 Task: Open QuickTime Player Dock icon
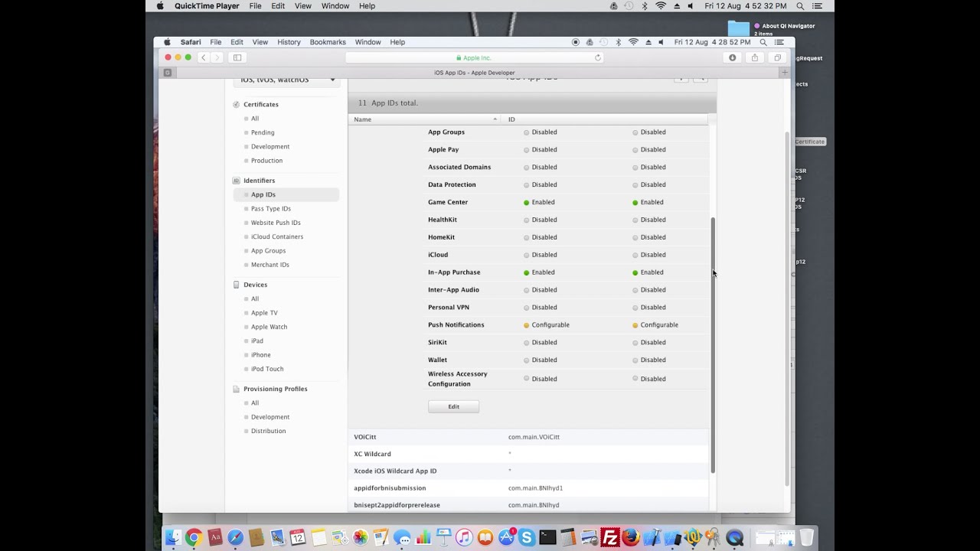coord(734,538)
